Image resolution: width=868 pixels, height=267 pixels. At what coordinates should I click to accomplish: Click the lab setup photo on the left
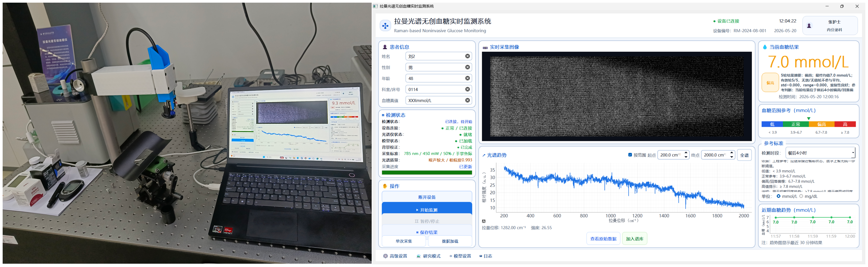coord(187,133)
